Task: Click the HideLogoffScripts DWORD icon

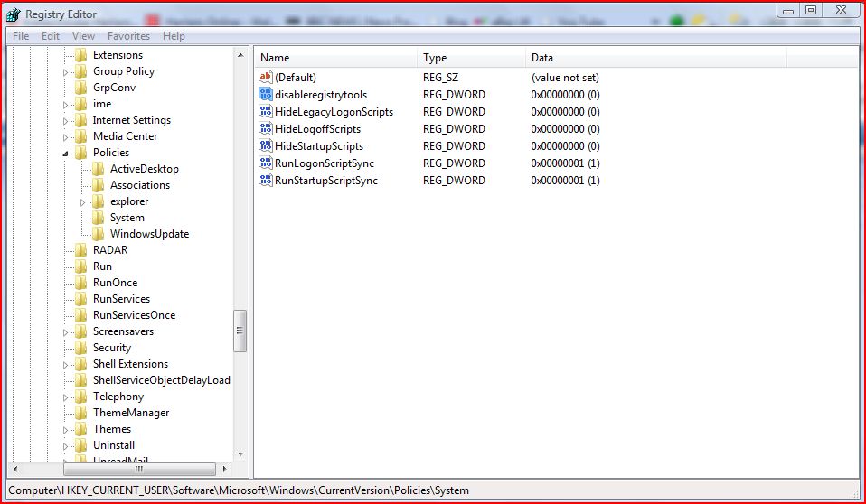Action: [266, 128]
